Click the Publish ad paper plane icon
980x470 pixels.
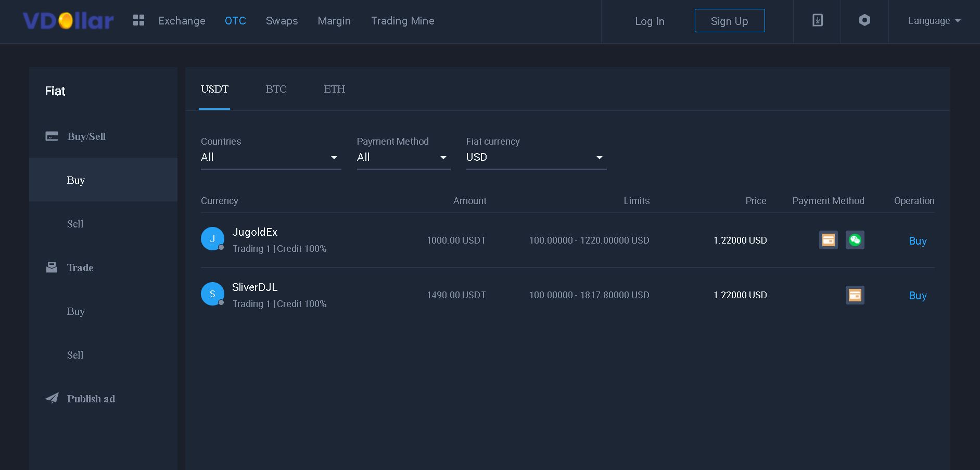[x=52, y=399]
